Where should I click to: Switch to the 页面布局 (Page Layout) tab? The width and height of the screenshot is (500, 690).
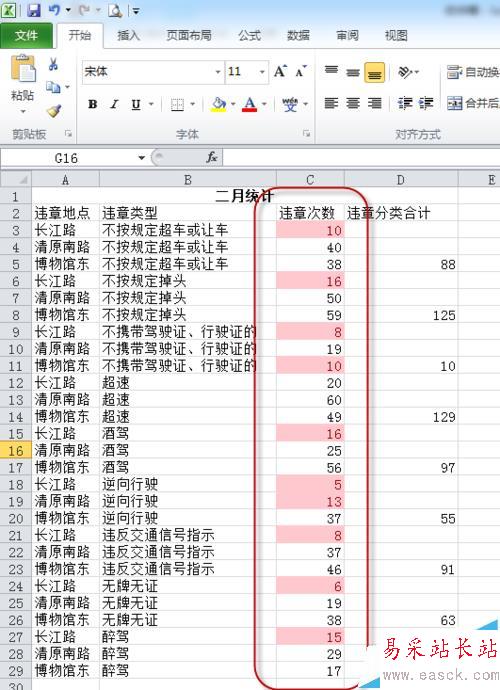coord(188,35)
